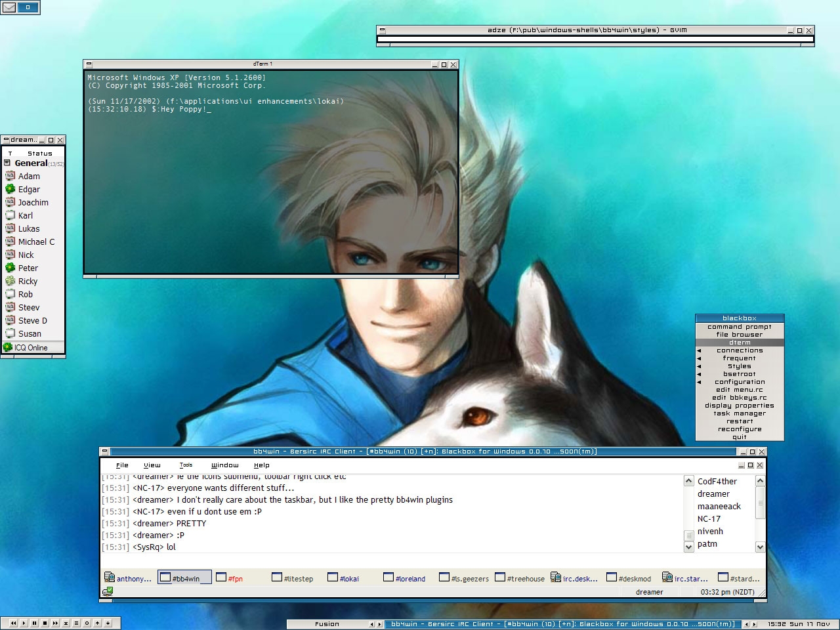The height and width of the screenshot is (630, 840).
Task: Click the rewind button in the bottom media toolbar
Action: pyautogui.click(x=13, y=623)
